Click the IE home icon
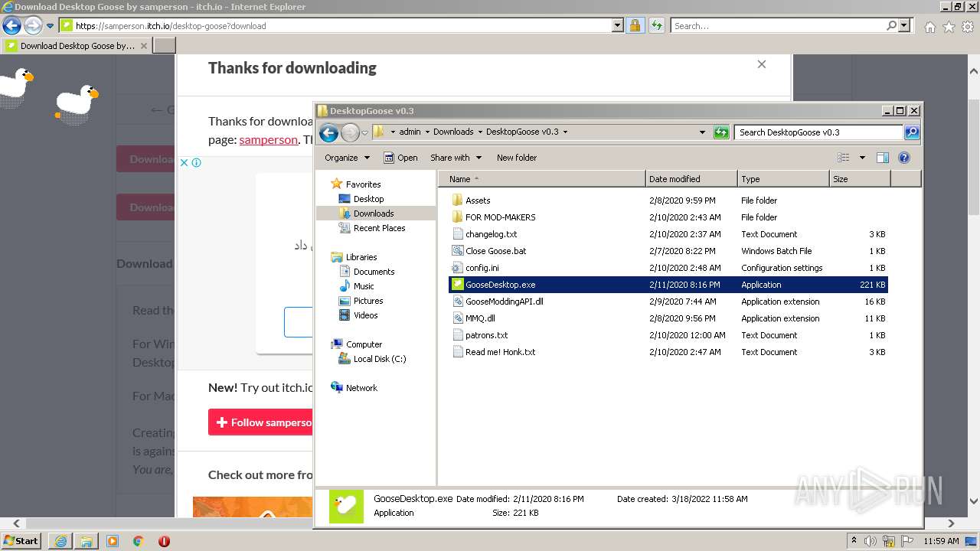The width and height of the screenshot is (980, 551). [x=929, y=27]
